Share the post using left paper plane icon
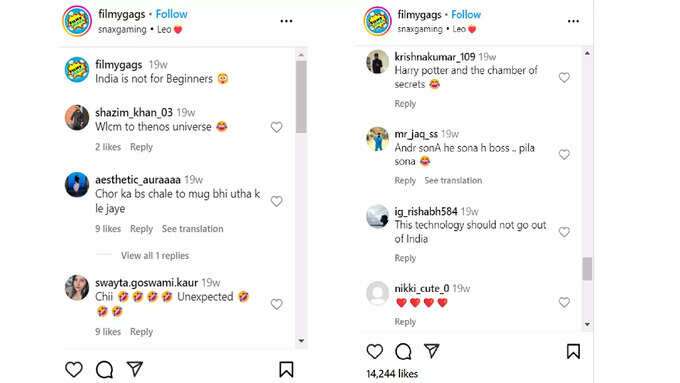Viewport: 680px width, 383px height. (x=135, y=369)
